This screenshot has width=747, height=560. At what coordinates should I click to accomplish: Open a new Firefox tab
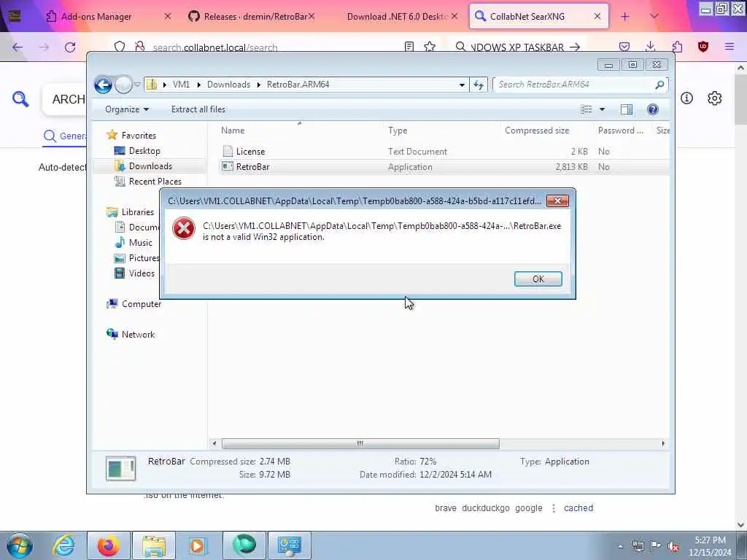[x=625, y=17]
